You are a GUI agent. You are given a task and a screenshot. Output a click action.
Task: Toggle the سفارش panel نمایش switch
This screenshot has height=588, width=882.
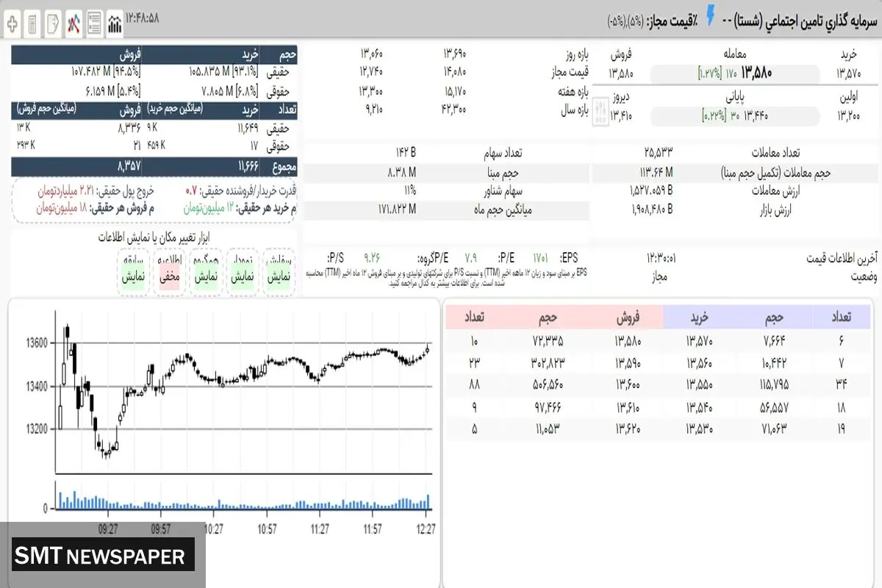pos(280,278)
